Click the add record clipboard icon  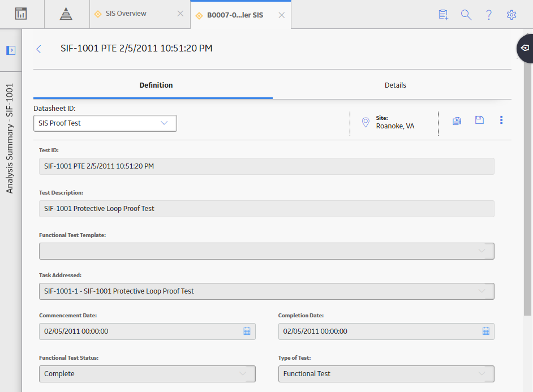pyautogui.click(x=443, y=15)
